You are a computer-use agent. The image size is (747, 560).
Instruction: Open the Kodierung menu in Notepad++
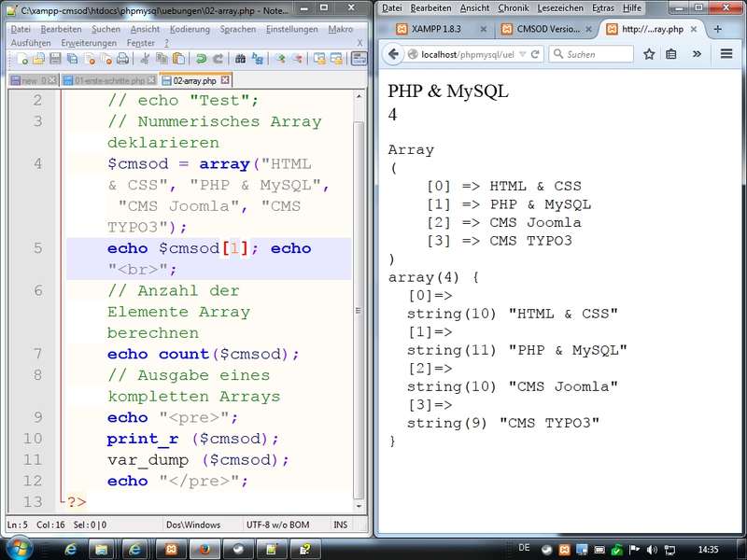[x=190, y=29]
